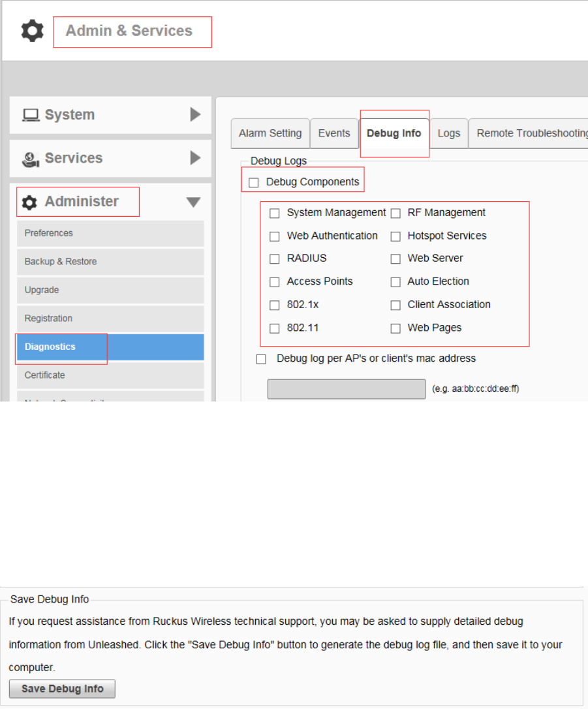
Task: Click the Admin & Services gear icon
Action: click(33, 31)
